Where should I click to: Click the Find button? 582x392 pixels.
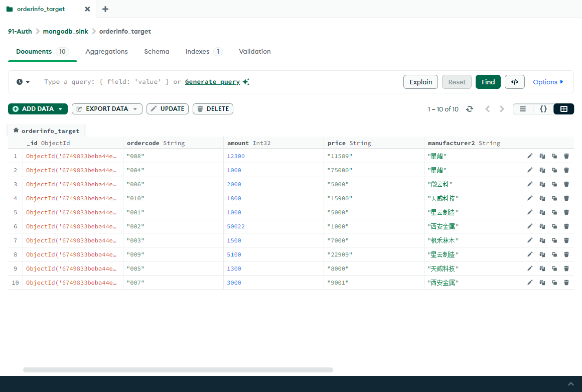(488, 82)
